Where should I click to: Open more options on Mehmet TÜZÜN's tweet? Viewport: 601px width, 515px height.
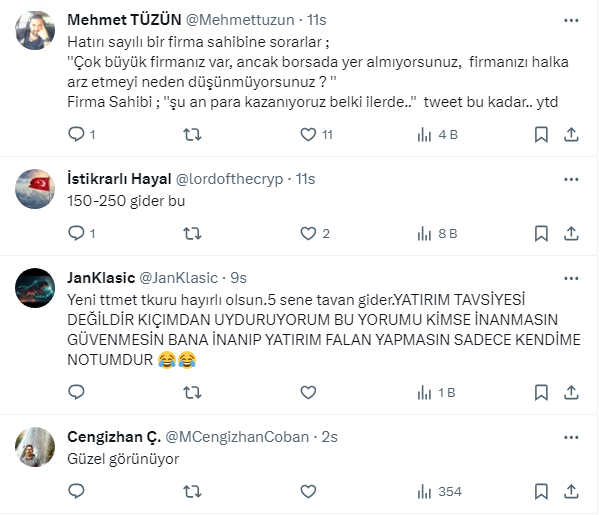(x=569, y=19)
